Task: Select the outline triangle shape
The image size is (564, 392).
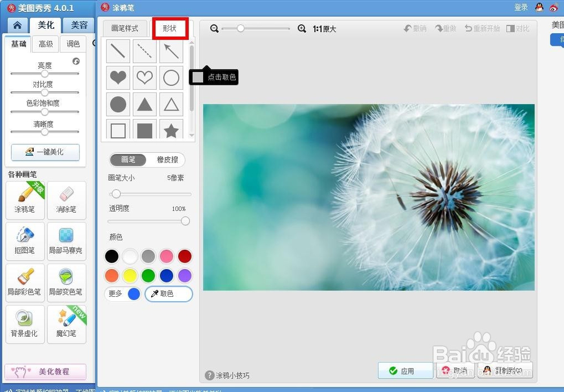Action: tap(171, 104)
